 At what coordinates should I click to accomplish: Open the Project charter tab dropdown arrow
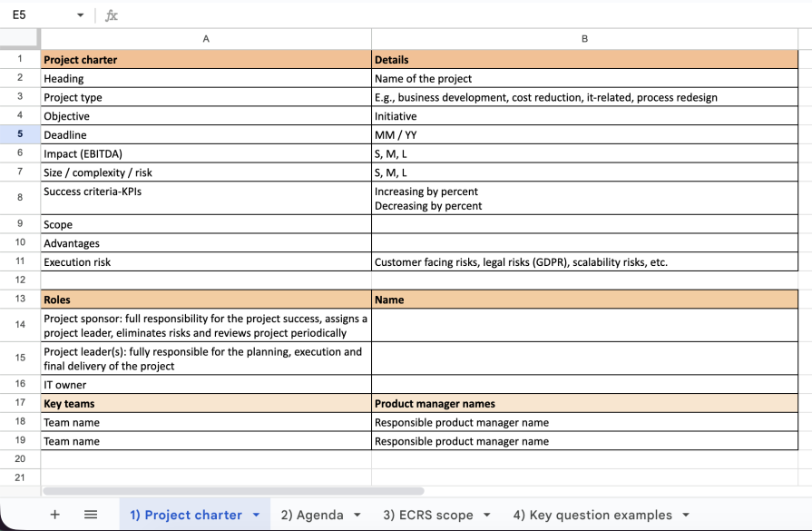pyautogui.click(x=256, y=515)
